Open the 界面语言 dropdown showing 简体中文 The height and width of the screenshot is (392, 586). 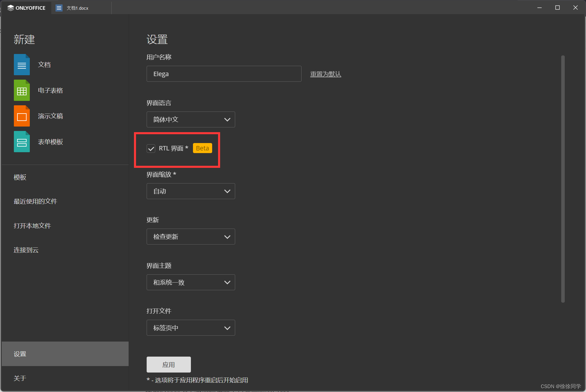(x=191, y=119)
